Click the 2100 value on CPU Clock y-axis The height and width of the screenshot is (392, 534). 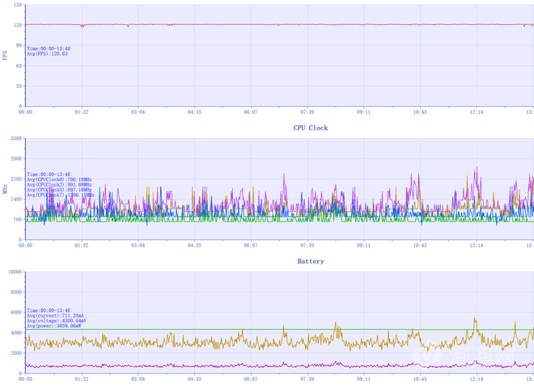click(x=15, y=179)
